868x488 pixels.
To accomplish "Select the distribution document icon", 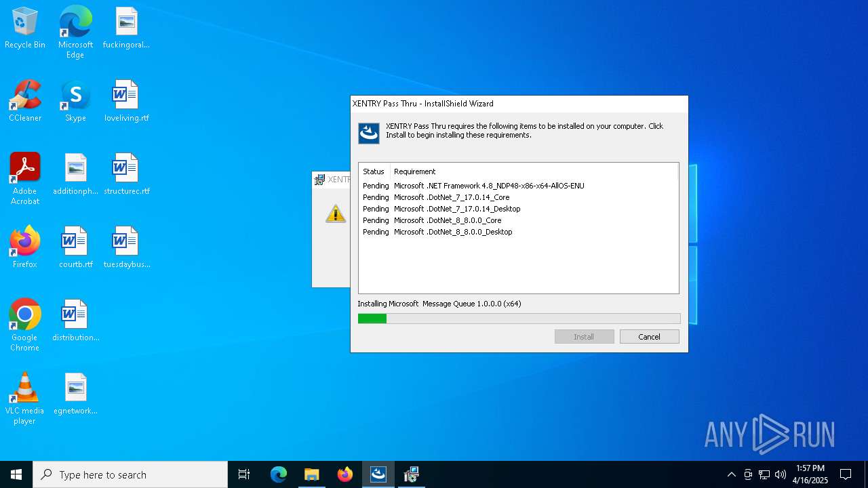I will point(75,321).
